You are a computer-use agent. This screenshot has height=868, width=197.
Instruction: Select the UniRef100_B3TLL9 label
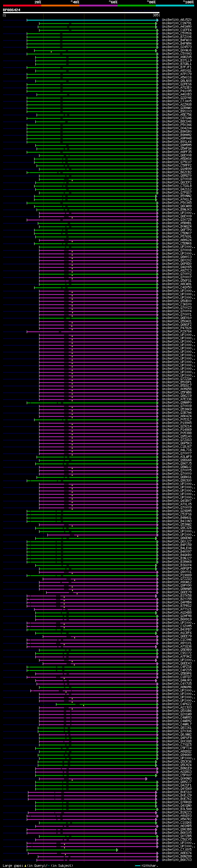(177, 60)
